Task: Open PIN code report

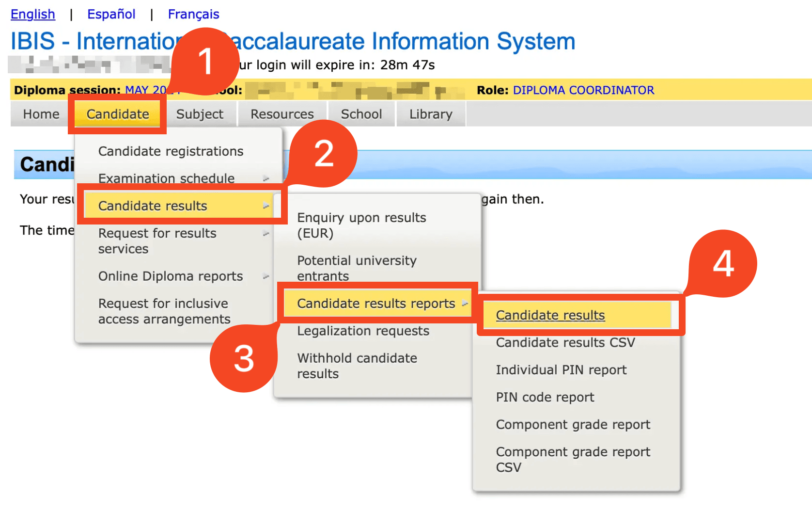Action: [545, 397]
